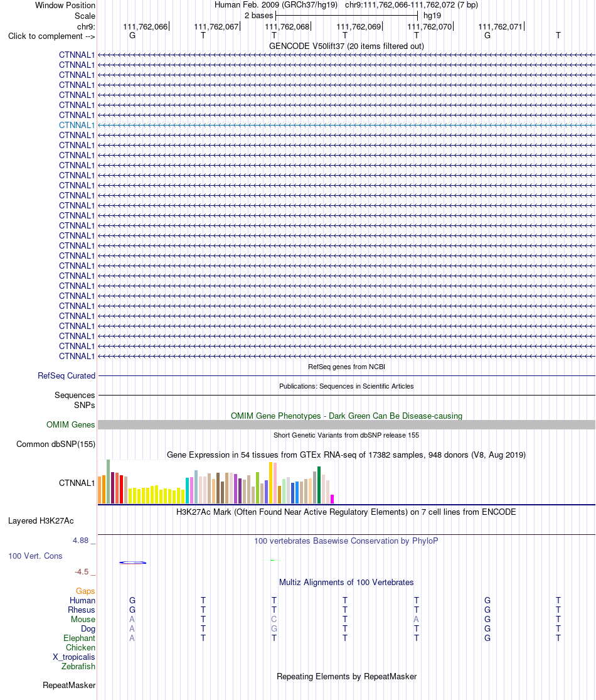
Task: Select the Chicken species label
Action: 81,648
